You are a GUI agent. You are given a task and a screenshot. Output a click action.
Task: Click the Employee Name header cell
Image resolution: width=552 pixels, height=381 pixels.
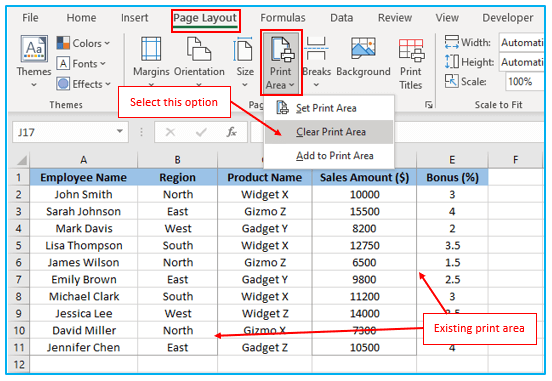coord(83,177)
